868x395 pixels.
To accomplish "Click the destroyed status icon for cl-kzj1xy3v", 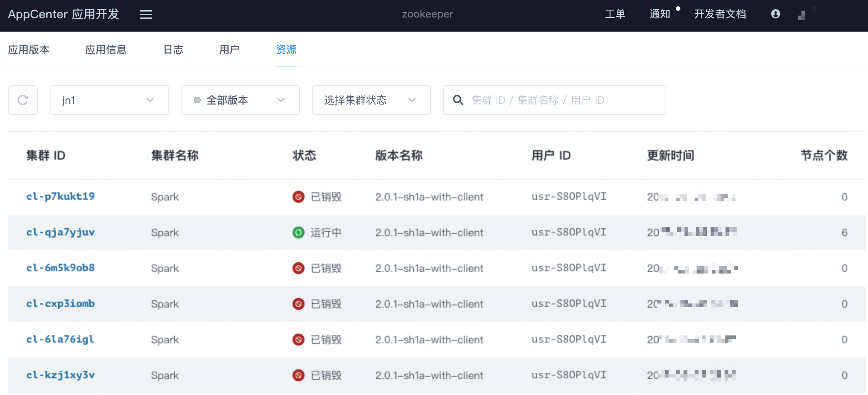I will tap(299, 375).
